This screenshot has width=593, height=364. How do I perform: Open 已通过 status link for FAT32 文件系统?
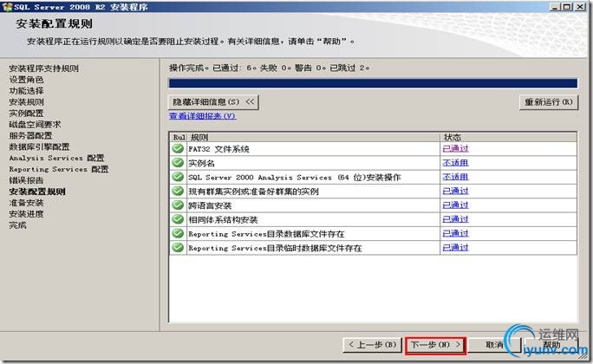click(x=455, y=148)
